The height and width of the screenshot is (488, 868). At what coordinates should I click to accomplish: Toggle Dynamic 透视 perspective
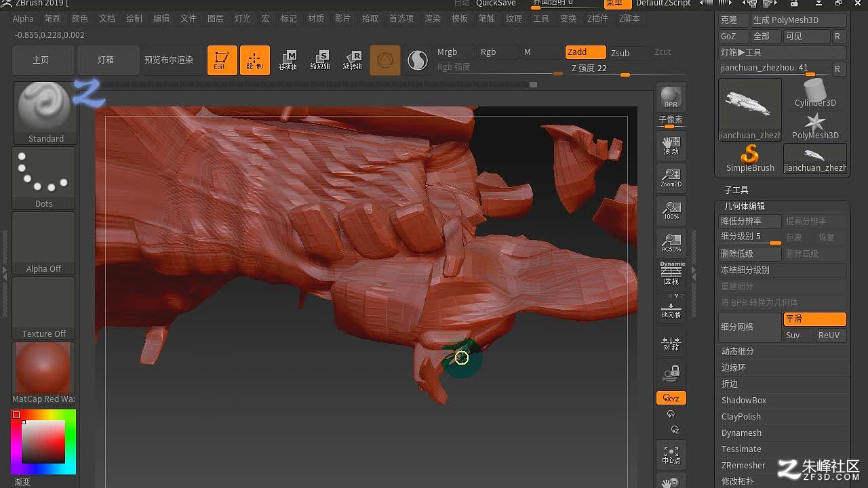[x=671, y=274]
